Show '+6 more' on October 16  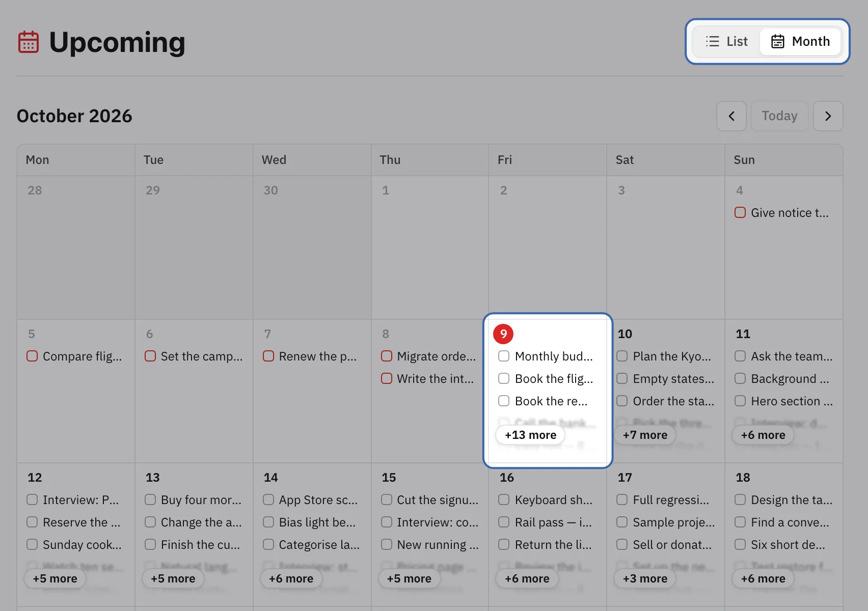(x=527, y=578)
